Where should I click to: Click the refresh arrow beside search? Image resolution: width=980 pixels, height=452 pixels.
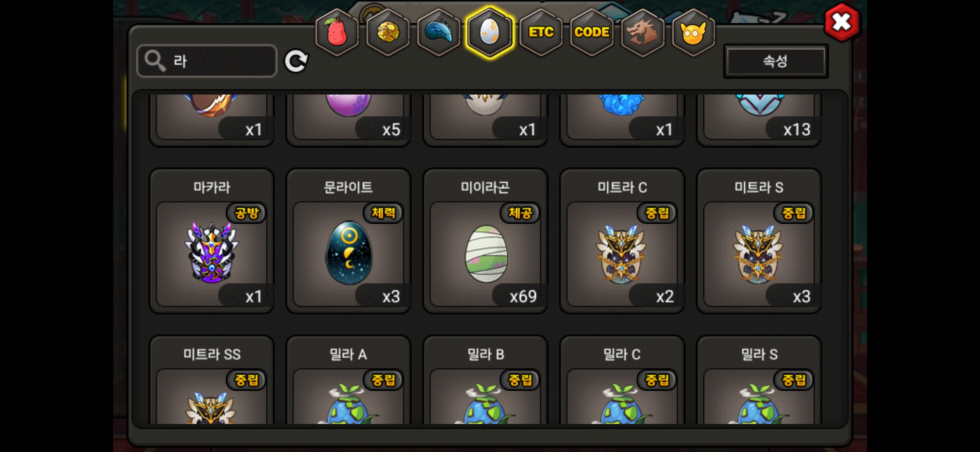[296, 62]
